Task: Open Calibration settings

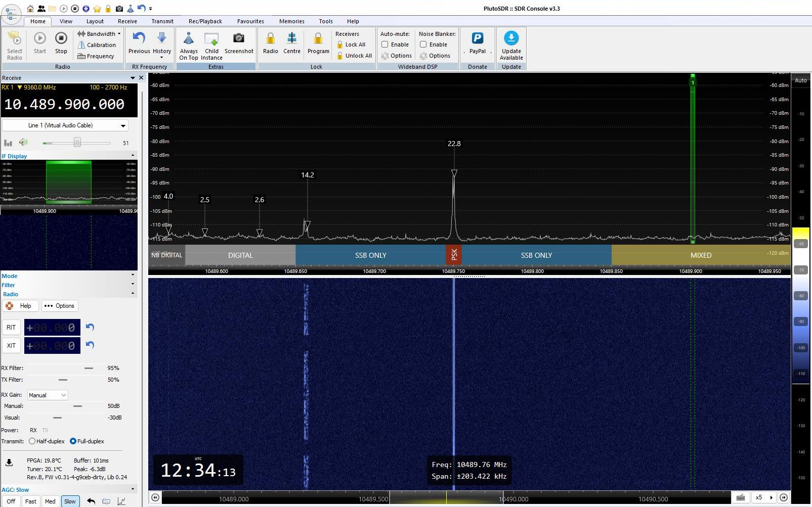Action: pos(96,45)
